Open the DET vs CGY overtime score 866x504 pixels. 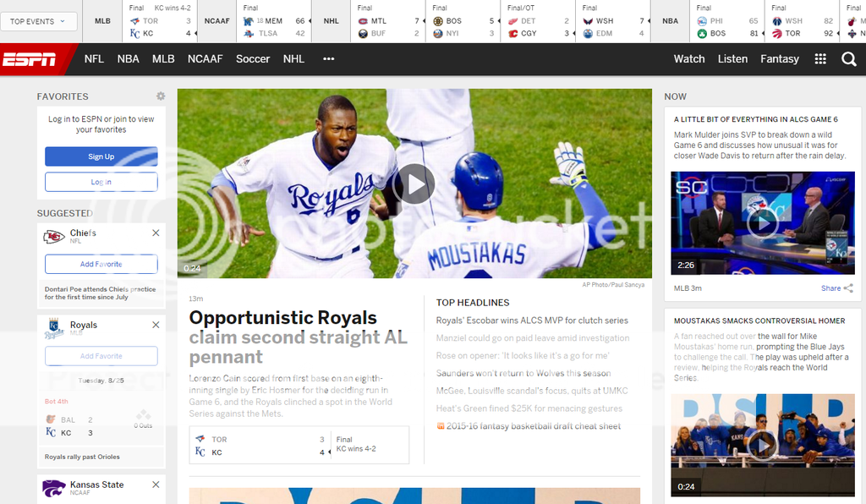538,21
